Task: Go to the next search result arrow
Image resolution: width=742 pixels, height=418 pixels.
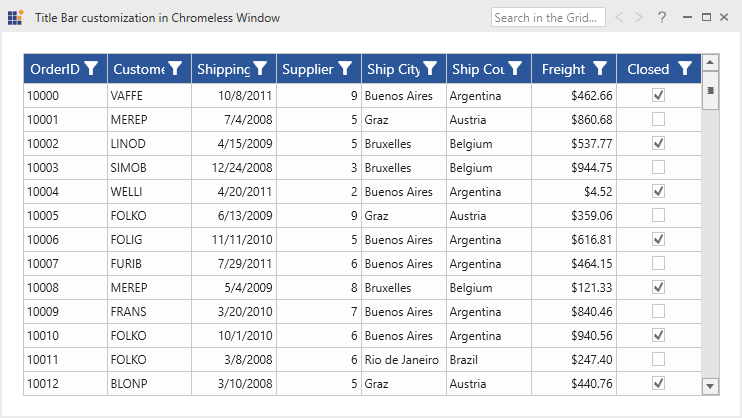Action: [639, 18]
